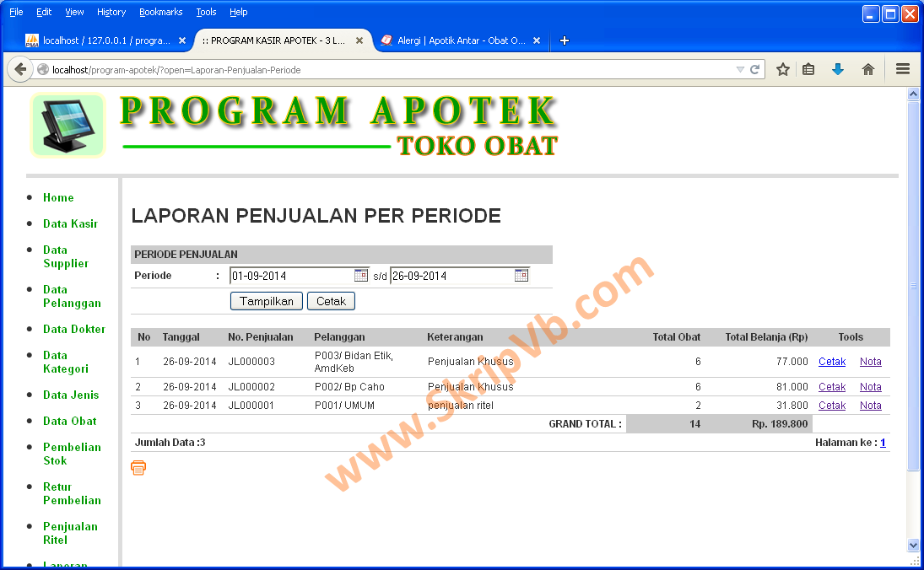Screen dimensions: 924x570
Task: Open Nota link for penjualan JL000001
Action: point(870,405)
